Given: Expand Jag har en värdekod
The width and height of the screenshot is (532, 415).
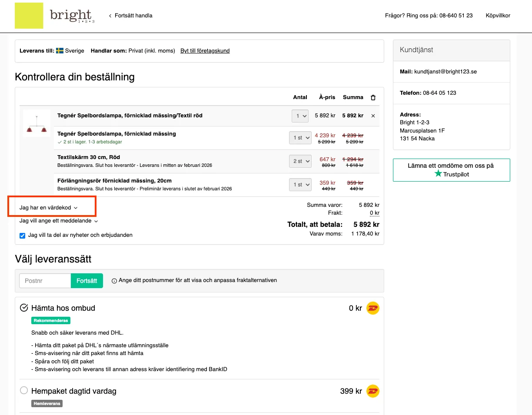Looking at the screenshot, I should 48,208.
